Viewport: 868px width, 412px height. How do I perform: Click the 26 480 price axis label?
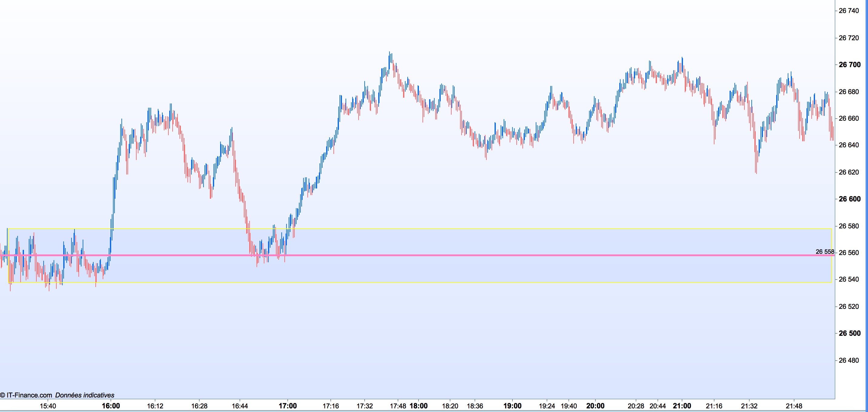coord(848,361)
